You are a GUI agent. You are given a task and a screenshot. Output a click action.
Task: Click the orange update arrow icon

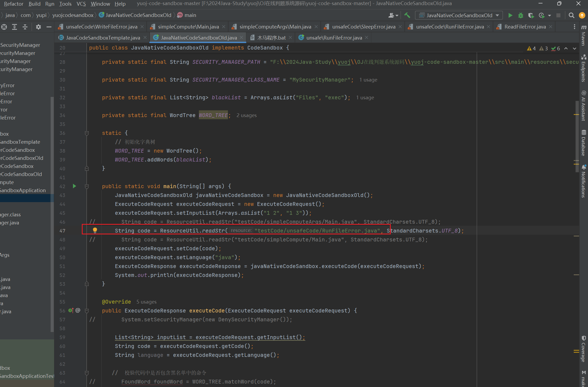click(x=582, y=15)
